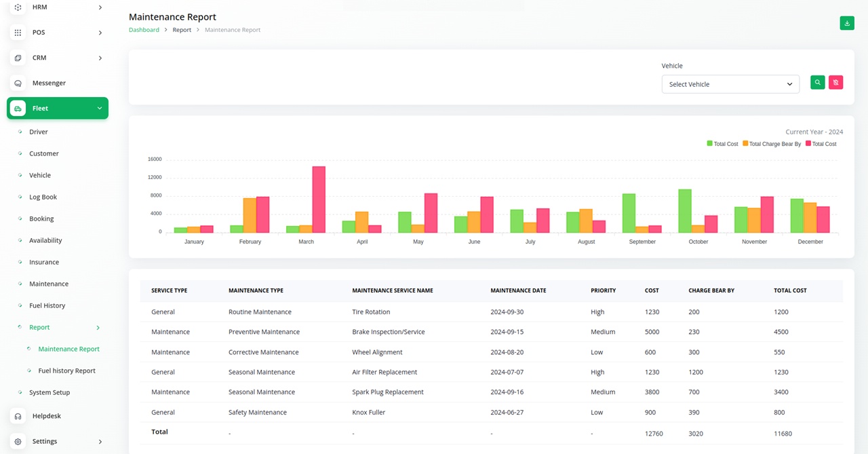Click the Knox Fuller service name
Screen dimensions: 868x454
tap(369, 412)
